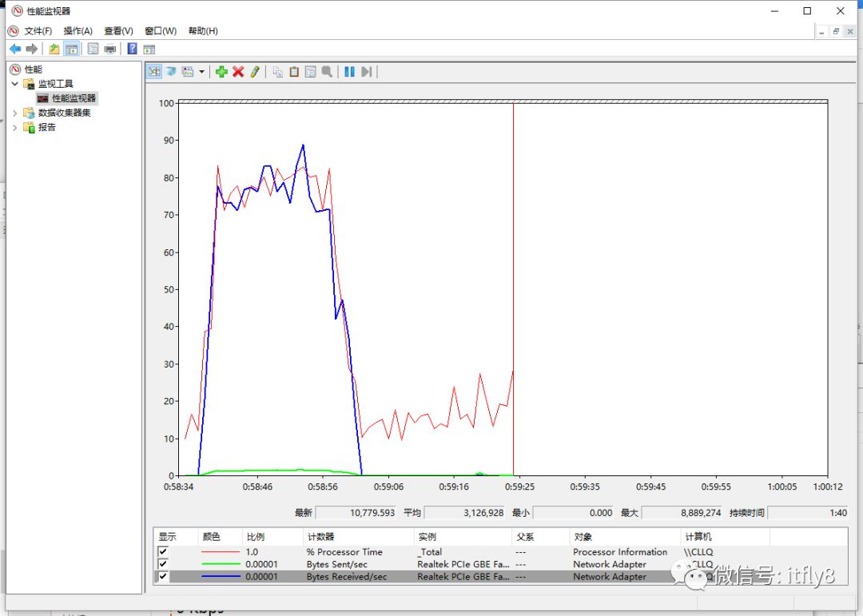Screen dimensions: 863x616
Task: Click the menu bar console icon
Action: [14, 31]
